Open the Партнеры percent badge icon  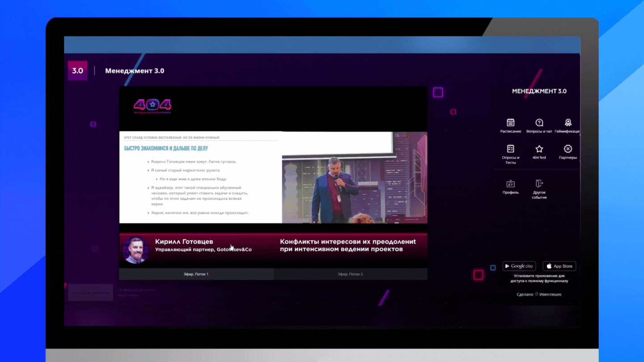568,149
